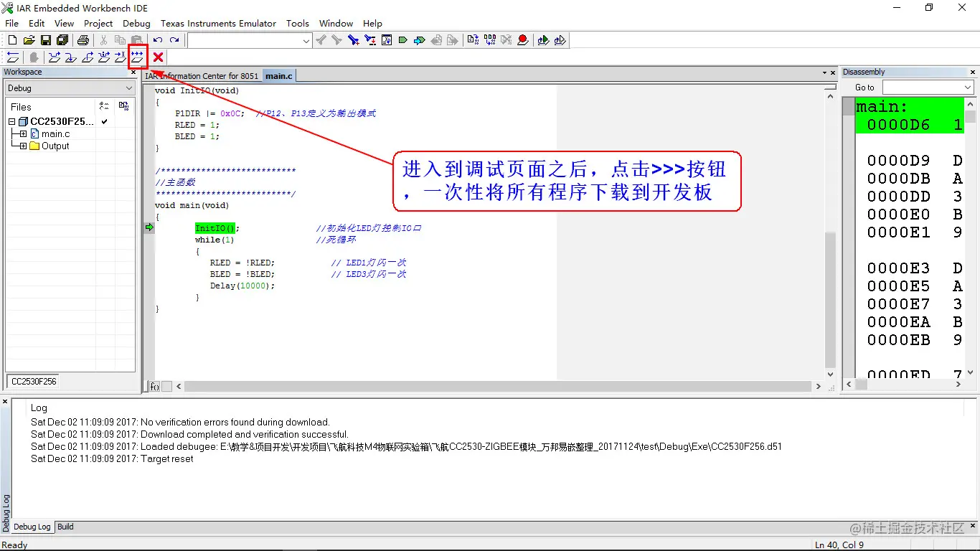Viewport: 980px width, 551px height.
Task: Click the Make toolbar icon
Action: tap(489, 40)
